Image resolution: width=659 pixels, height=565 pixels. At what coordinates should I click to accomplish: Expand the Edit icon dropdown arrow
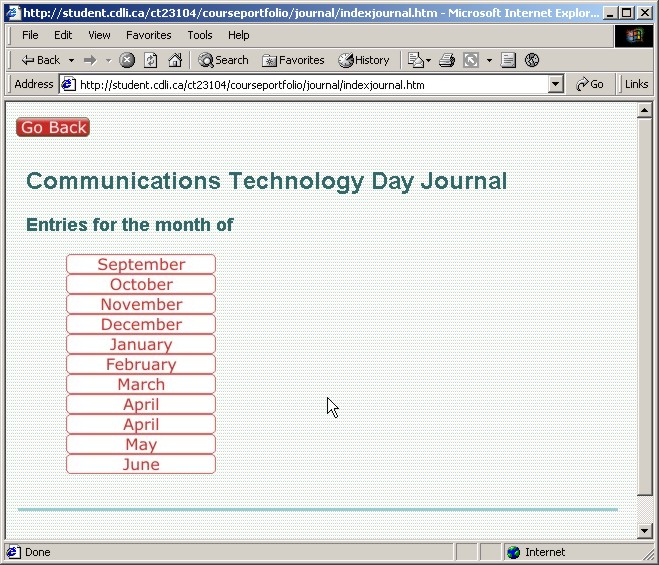(x=489, y=61)
